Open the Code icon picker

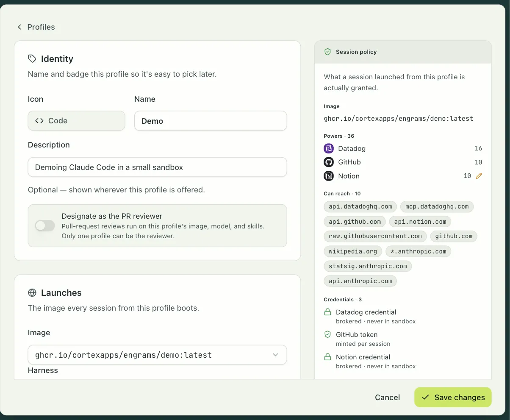[x=76, y=121]
